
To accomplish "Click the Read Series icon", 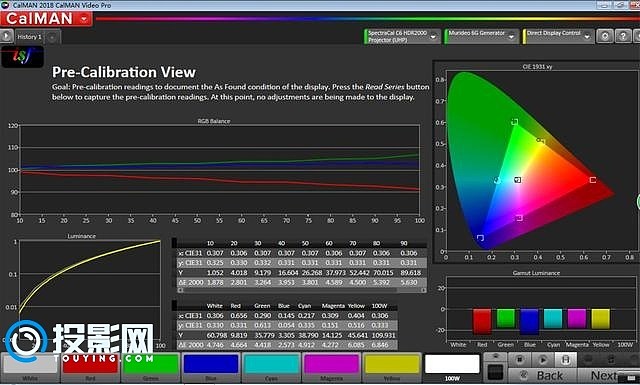I will pyautogui.click(x=566, y=360).
